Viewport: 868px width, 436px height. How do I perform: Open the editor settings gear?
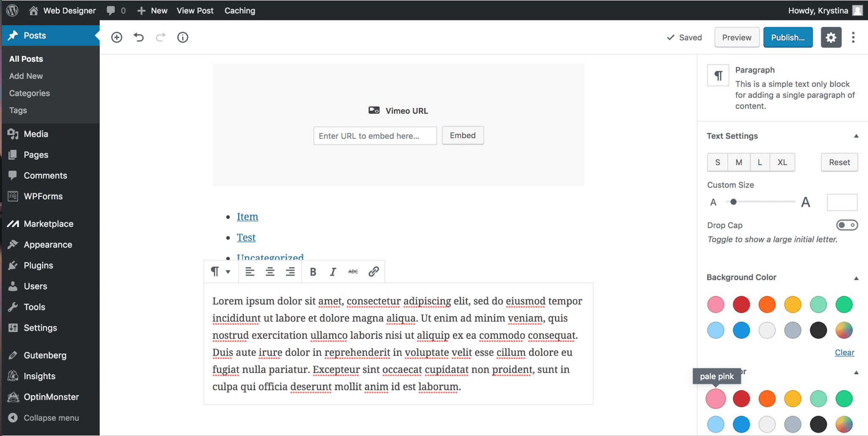coord(831,37)
